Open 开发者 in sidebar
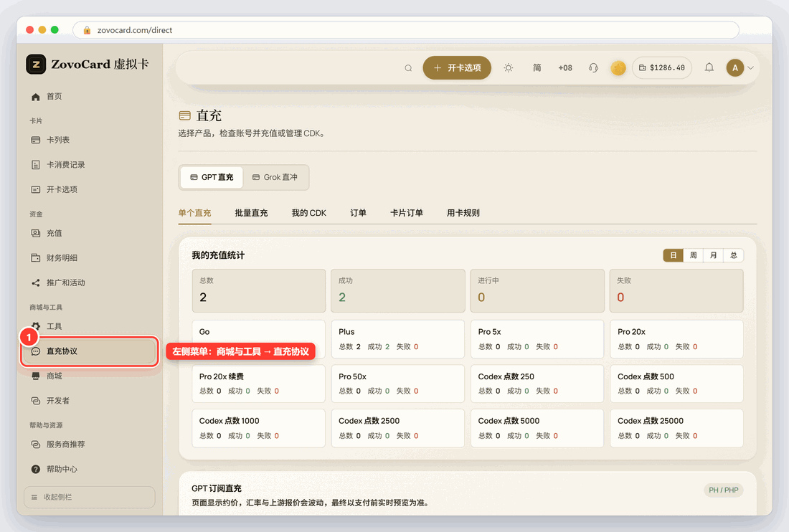The width and height of the screenshot is (789, 532). tap(88, 401)
